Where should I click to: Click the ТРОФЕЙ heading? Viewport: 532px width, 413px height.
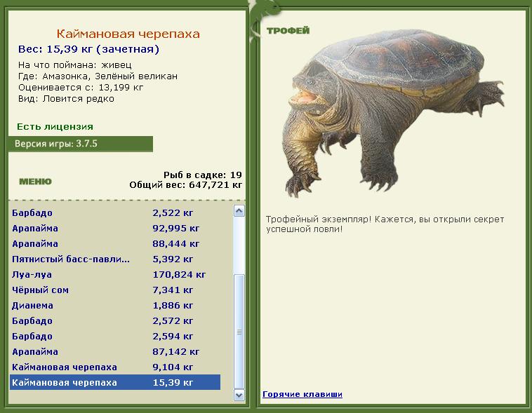point(288,31)
